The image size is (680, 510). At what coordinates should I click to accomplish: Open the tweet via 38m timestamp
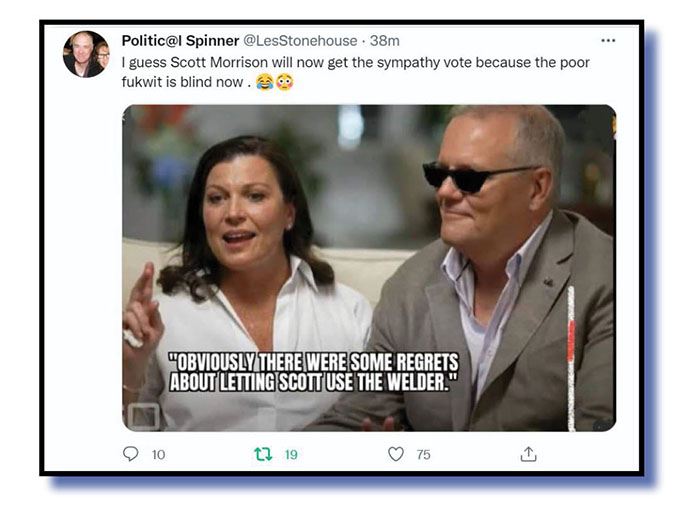click(x=385, y=41)
